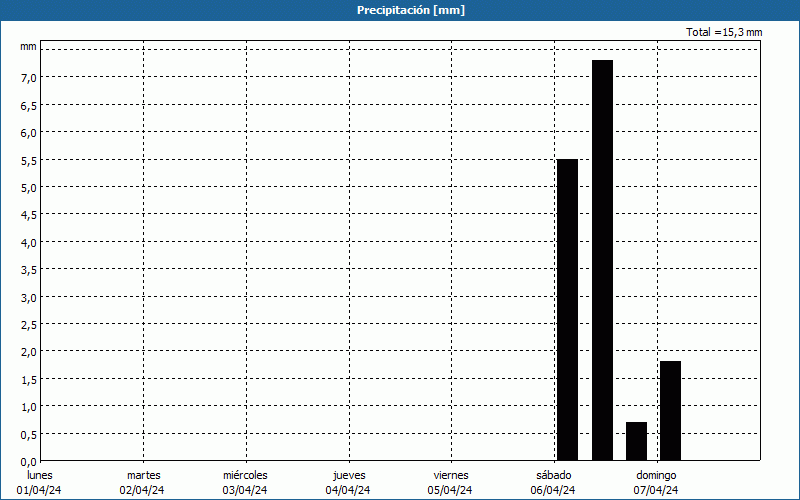Click the 6,0 y-axis value
This screenshot has height=500, width=800.
29,133
